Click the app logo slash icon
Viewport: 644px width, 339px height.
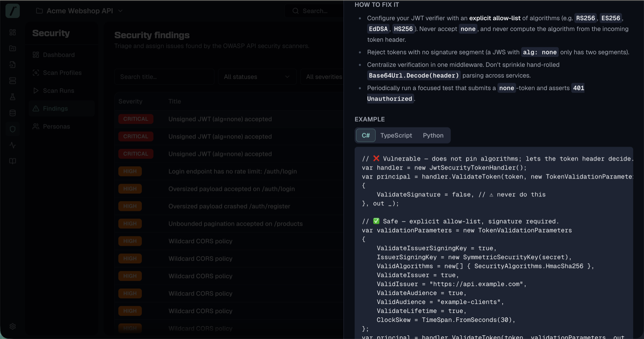[x=12, y=11]
